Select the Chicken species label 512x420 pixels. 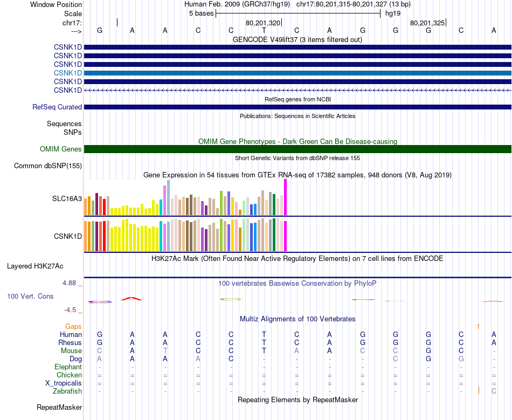point(69,375)
